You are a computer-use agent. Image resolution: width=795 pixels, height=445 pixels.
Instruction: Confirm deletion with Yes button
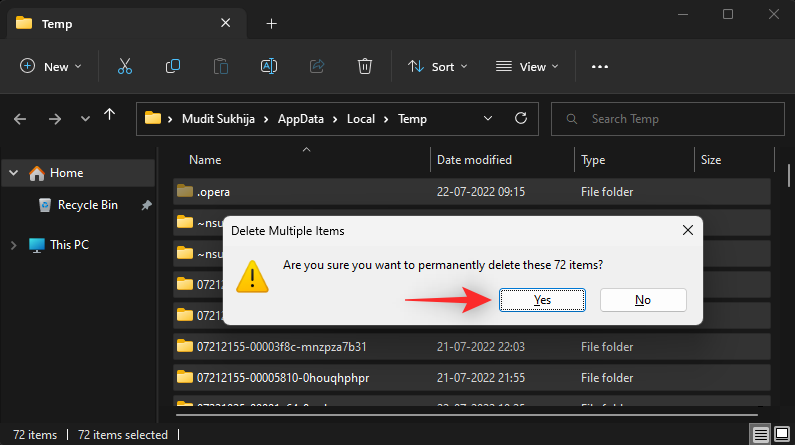click(542, 300)
